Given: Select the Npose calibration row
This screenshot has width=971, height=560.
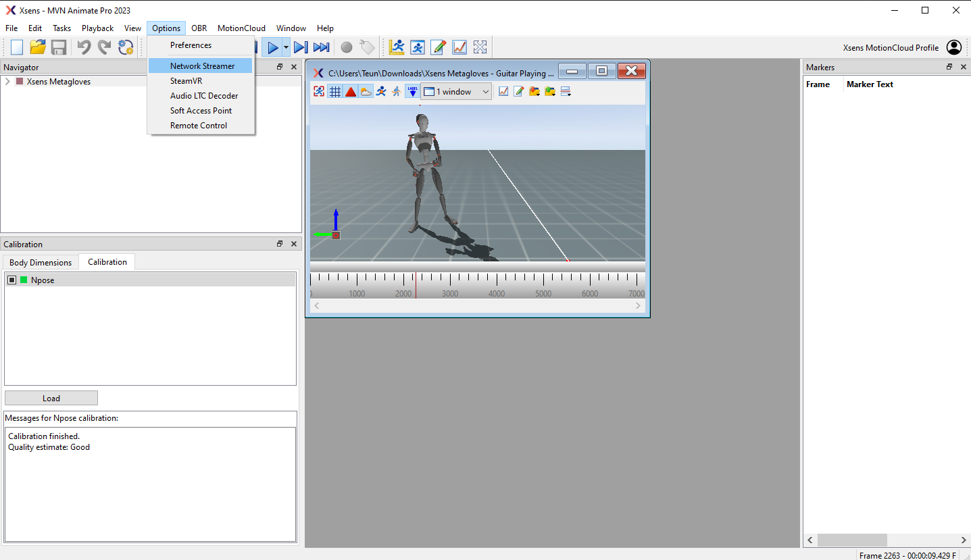Looking at the screenshot, I should (x=150, y=280).
